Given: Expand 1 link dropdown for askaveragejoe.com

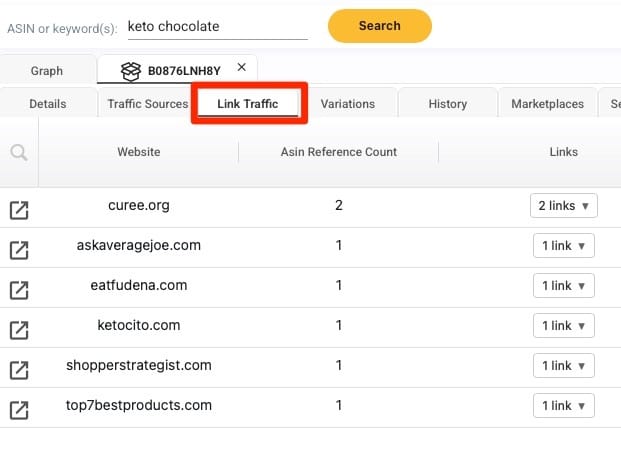Looking at the screenshot, I should point(562,245).
